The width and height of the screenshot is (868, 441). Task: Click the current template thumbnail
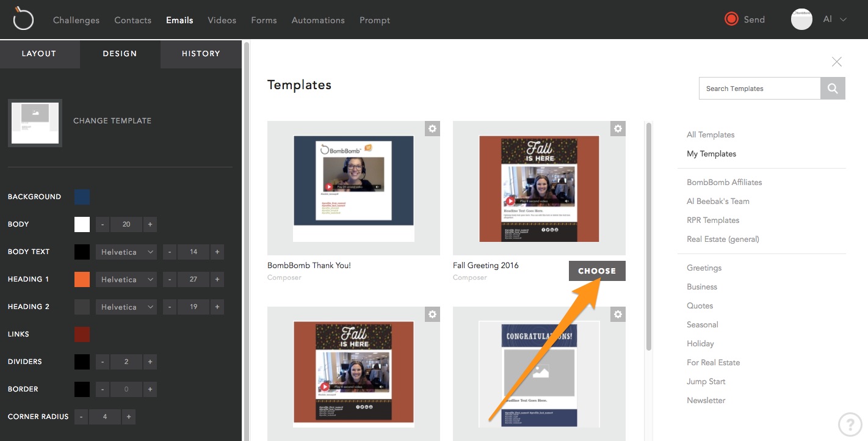click(x=35, y=123)
